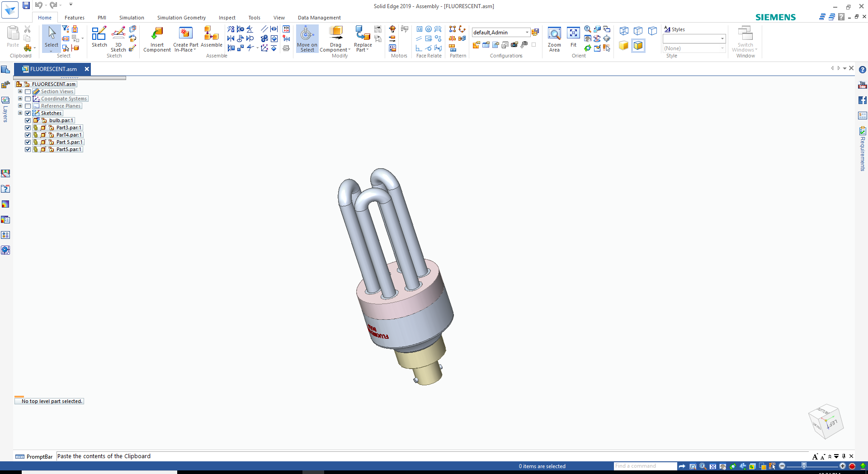The width and height of the screenshot is (868, 474).
Task: Click the cut scissors icon
Action: [x=27, y=29]
